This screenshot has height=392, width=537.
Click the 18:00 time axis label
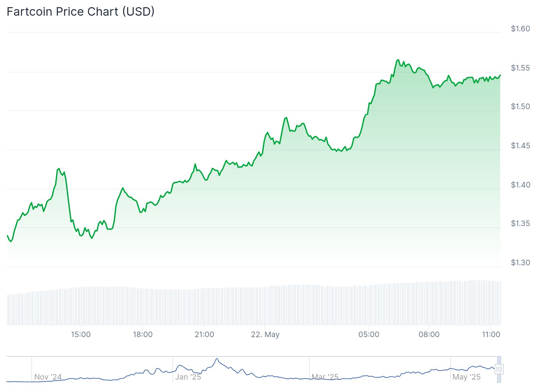143,335
